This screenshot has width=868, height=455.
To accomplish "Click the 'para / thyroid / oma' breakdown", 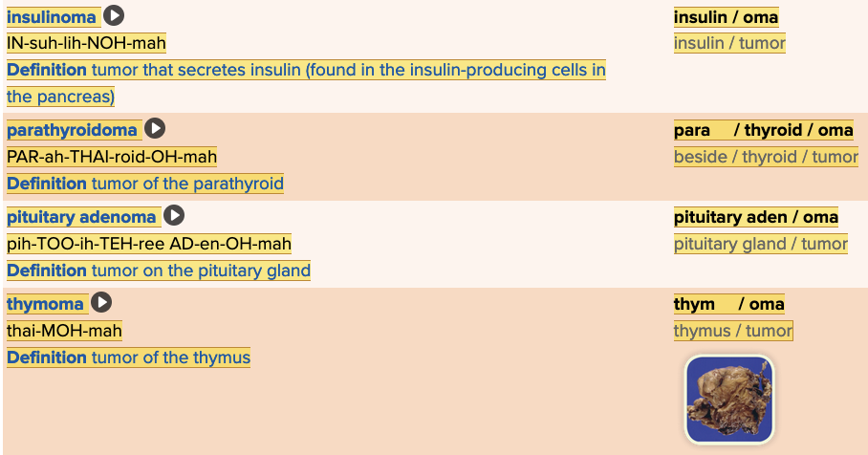I will [x=763, y=130].
